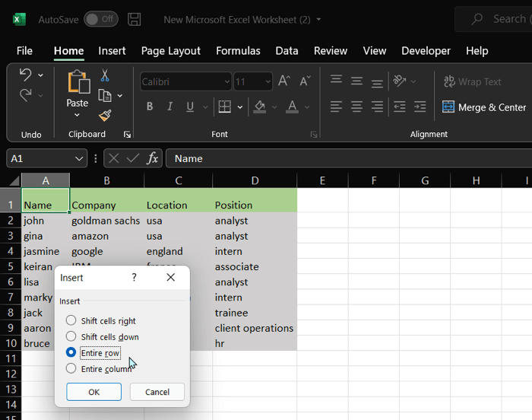Toggle Bold formatting
The image size is (532, 420).
150,107
